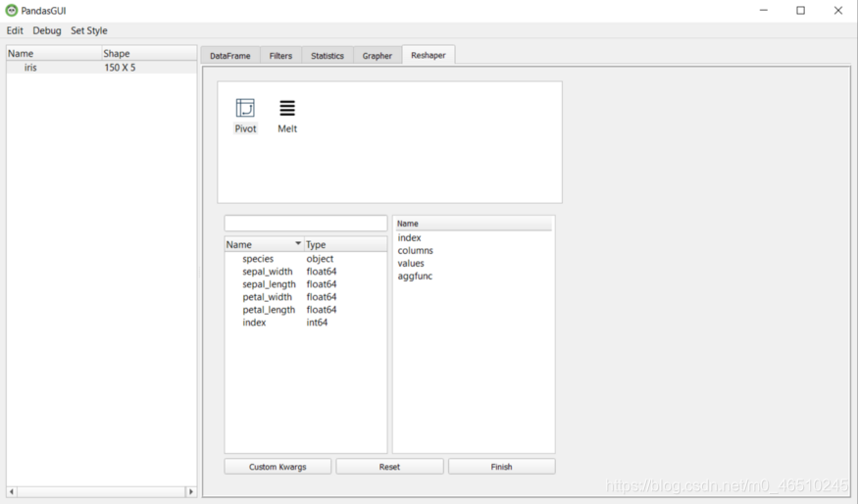Viewport: 858px width, 504px height.
Task: Click Name header of pivot arguments list
Action: [x=474, y=224]
